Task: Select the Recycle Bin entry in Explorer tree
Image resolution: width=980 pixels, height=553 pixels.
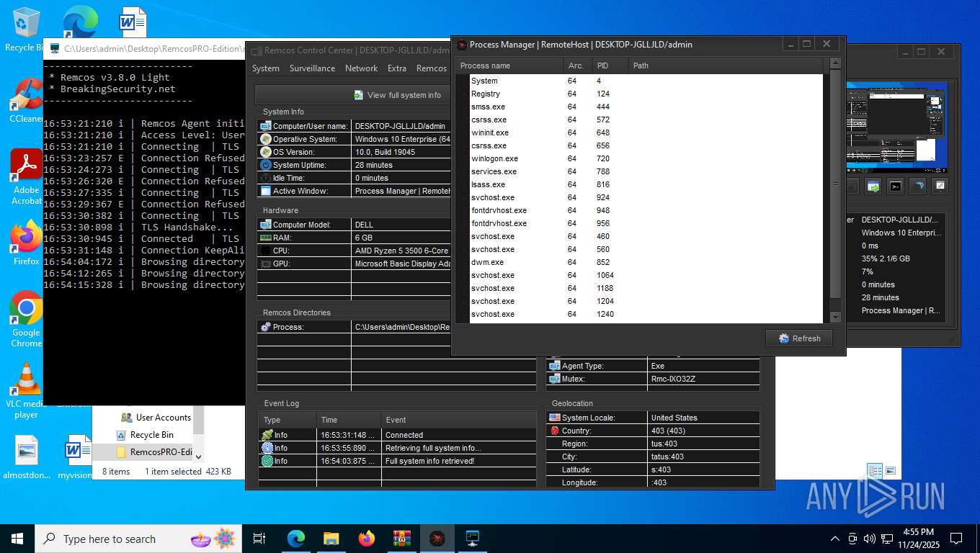Action: point(151,435)
